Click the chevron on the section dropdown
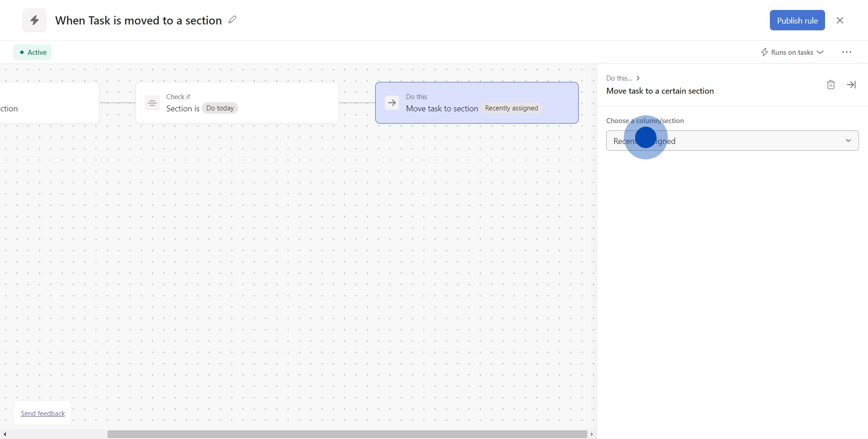Viewport: 868px width, 439px height. coord(848,141)
